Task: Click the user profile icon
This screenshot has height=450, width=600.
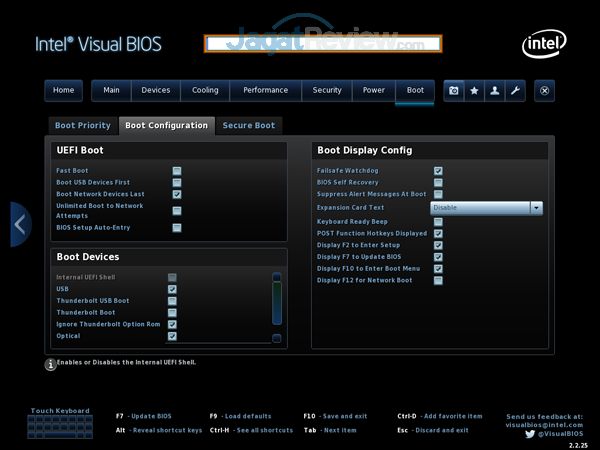Action: [495, 90]
